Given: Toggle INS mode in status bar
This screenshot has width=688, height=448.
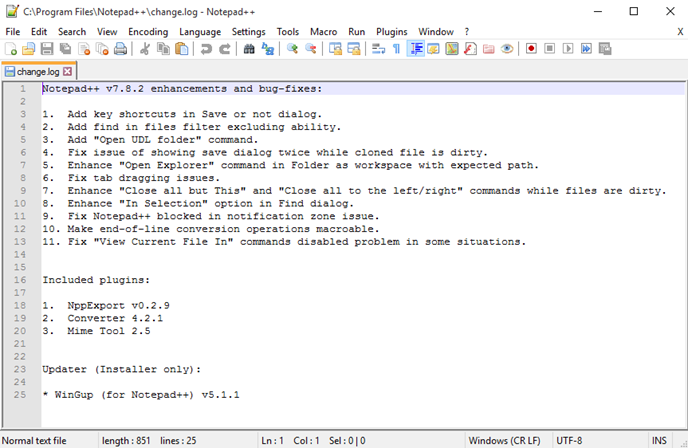Looking at the screenshot, I should tap(659, 441).
